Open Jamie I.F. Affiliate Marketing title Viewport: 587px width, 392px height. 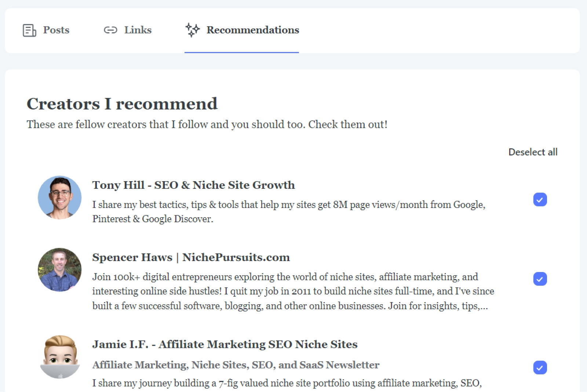coord(225,344)
